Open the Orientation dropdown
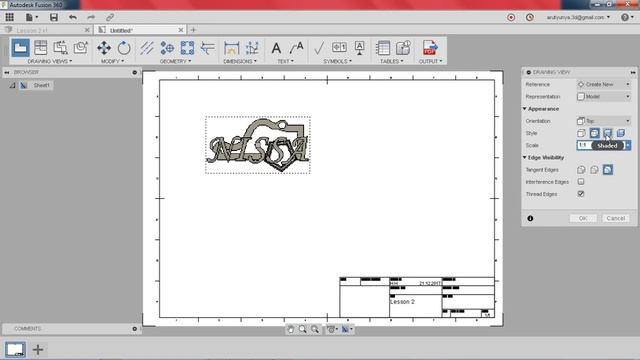Screen dimensions: 640x360 [604, 121]
